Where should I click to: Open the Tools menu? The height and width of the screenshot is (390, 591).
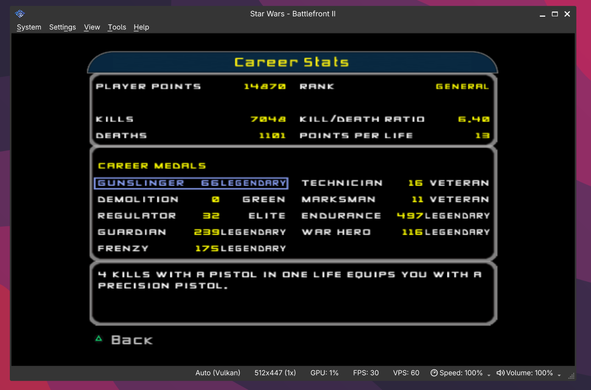pos(117,27)
